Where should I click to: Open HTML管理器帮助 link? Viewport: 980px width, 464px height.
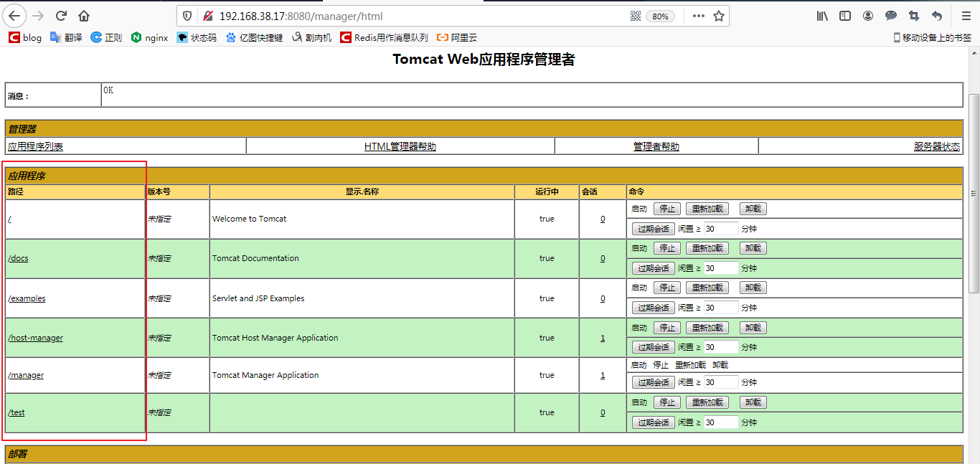click(400, 146)
